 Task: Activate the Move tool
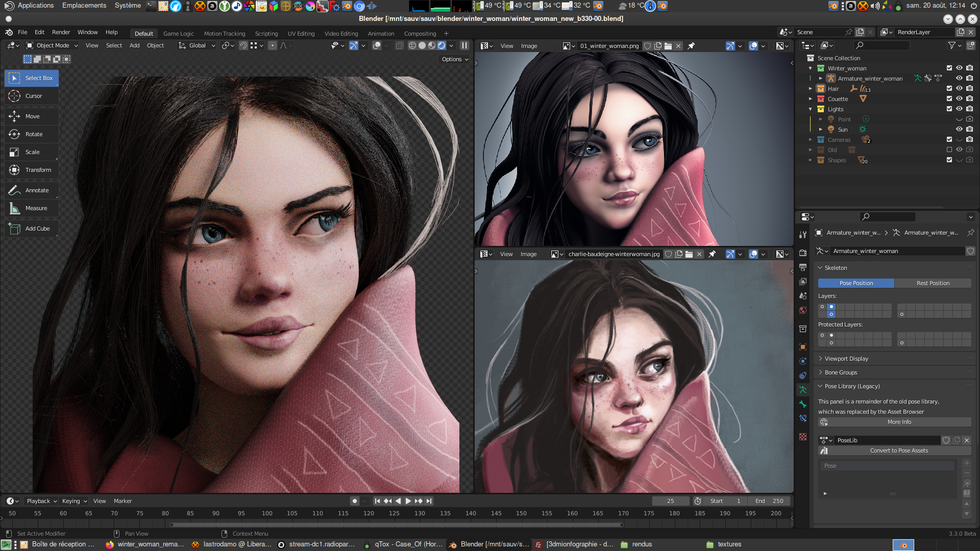coord(32,116)
